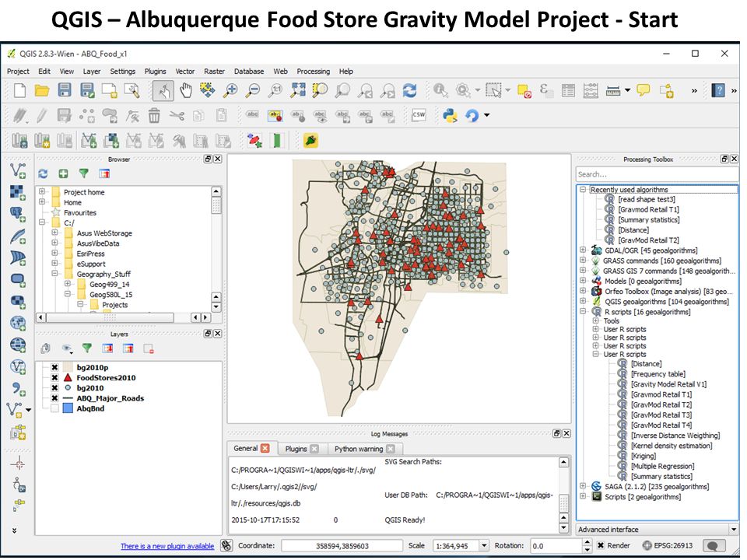
Task: Click the Coordinate input field
Action: point(342,546)
